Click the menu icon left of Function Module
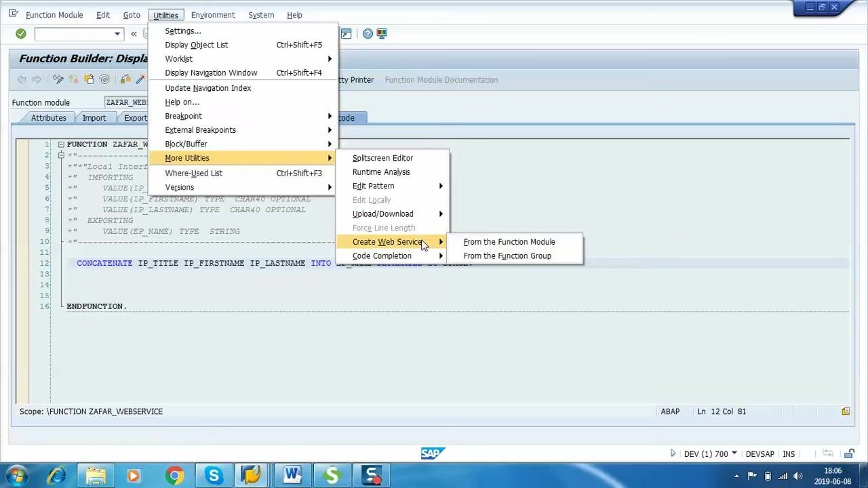 14,14
